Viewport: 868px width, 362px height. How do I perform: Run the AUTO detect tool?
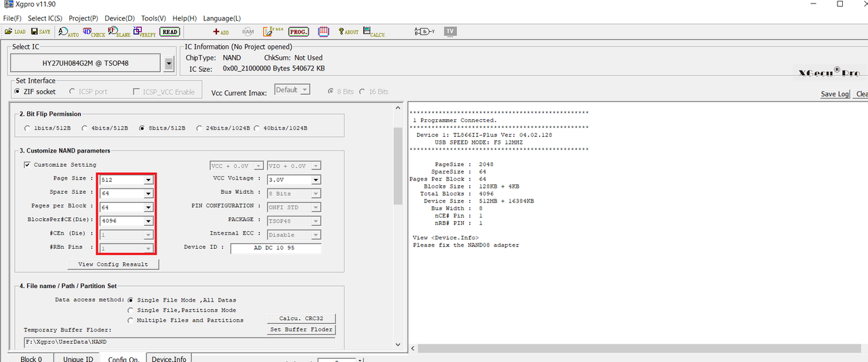[x=68, y=32]
